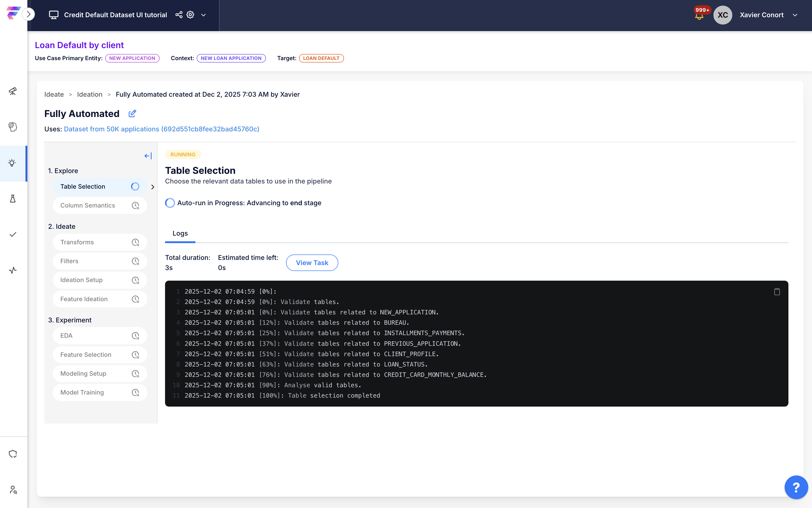Click the flask experiment sidebar icon
Screen dimensions: 812x508
[13, 199]
